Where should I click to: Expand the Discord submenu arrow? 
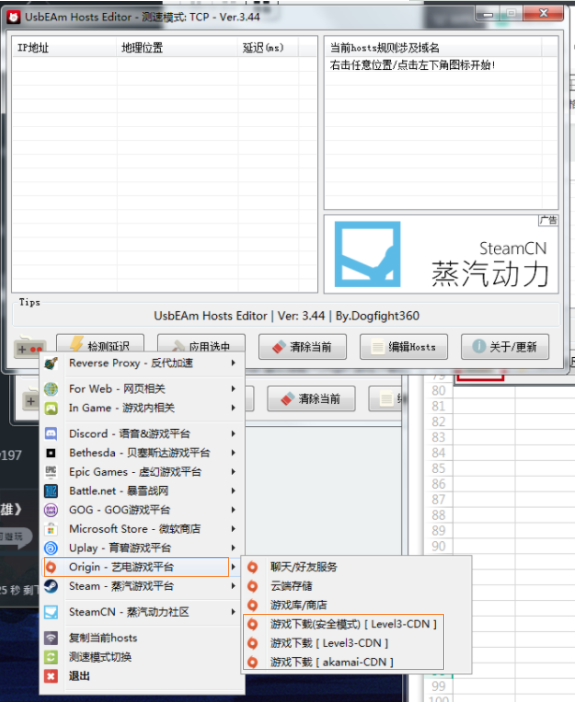coord(233,433)
